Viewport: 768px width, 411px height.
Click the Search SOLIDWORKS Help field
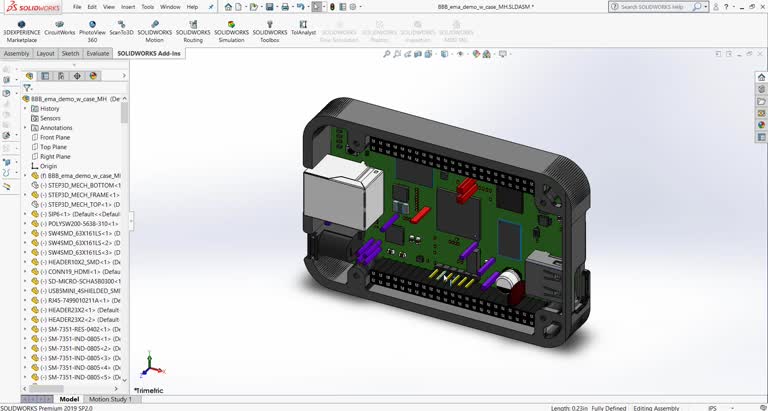pyautogui.click(x=654, y=7)
